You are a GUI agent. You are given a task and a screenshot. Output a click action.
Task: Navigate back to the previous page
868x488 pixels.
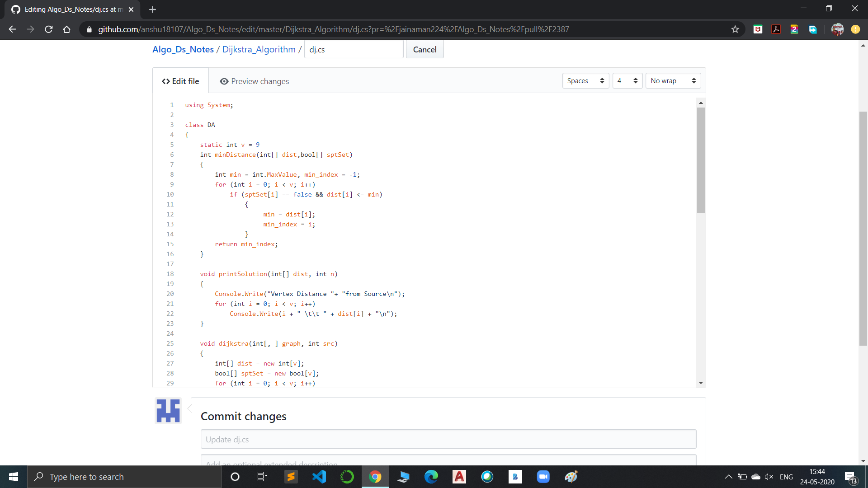[12, 29]
